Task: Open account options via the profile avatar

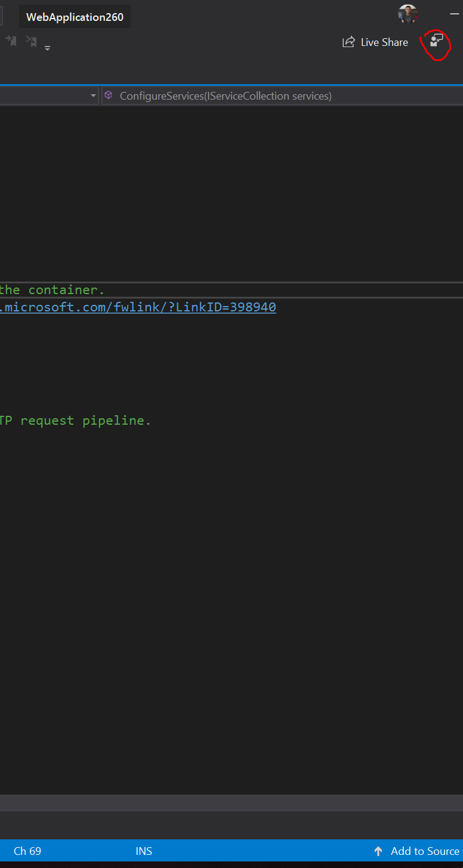Action: pos(408,14)
